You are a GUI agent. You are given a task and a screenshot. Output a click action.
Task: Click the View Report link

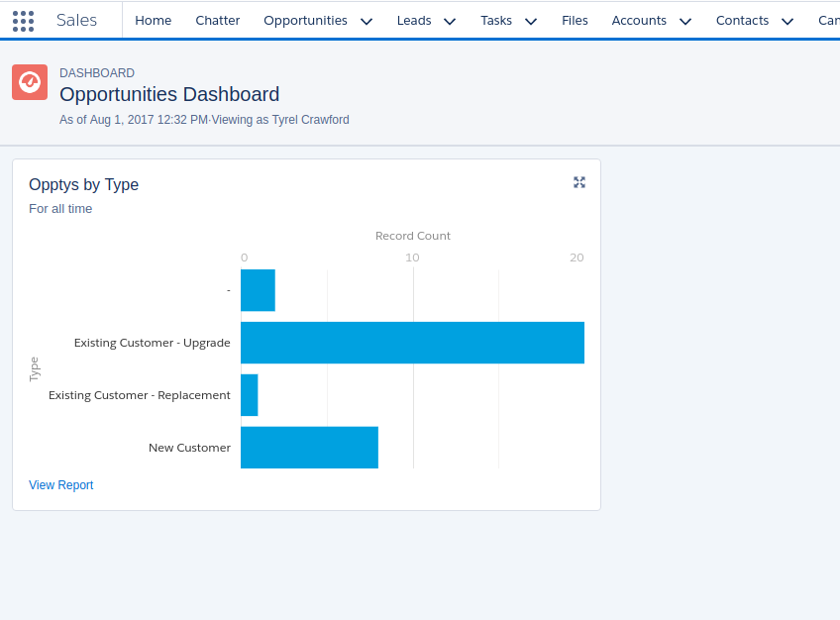tap(61, 485)
